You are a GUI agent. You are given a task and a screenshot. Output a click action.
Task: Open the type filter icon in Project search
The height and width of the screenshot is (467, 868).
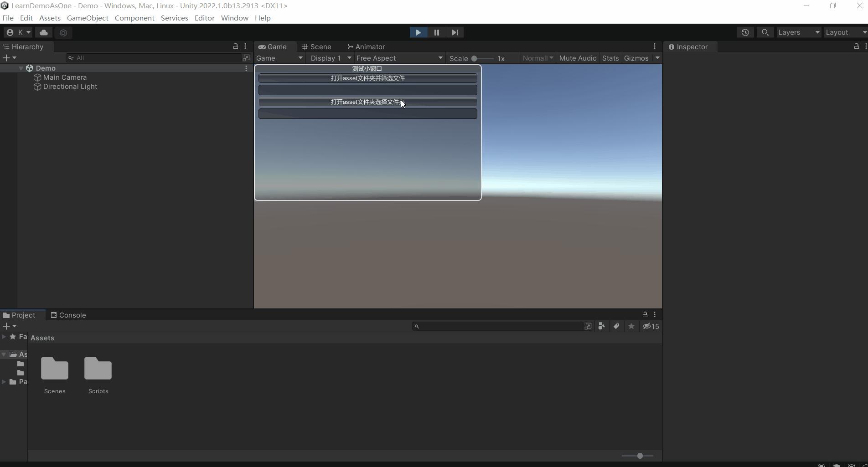tap(601, 326)
